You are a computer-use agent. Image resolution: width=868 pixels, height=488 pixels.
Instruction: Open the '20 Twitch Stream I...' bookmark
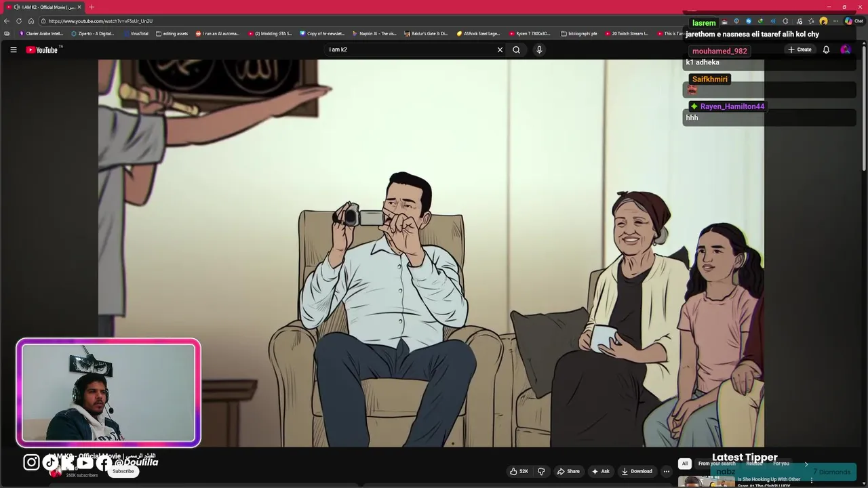tap(627, 33)
